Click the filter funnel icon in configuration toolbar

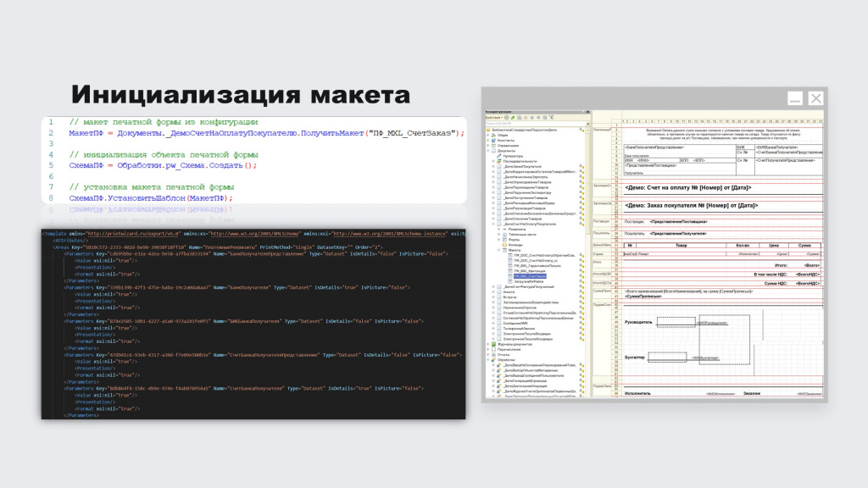pos(551,117)
